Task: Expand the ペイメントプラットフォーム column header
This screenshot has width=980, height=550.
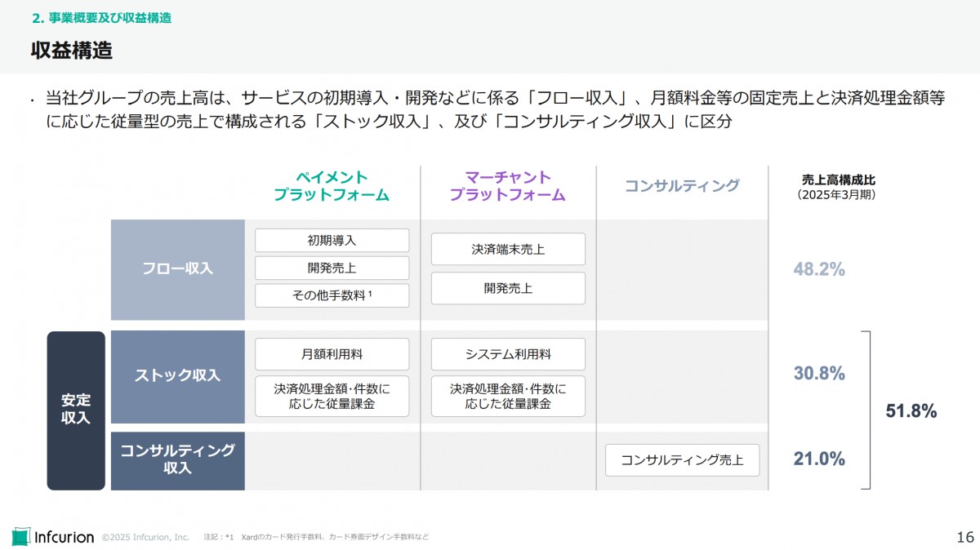Action: coord(332,184)
